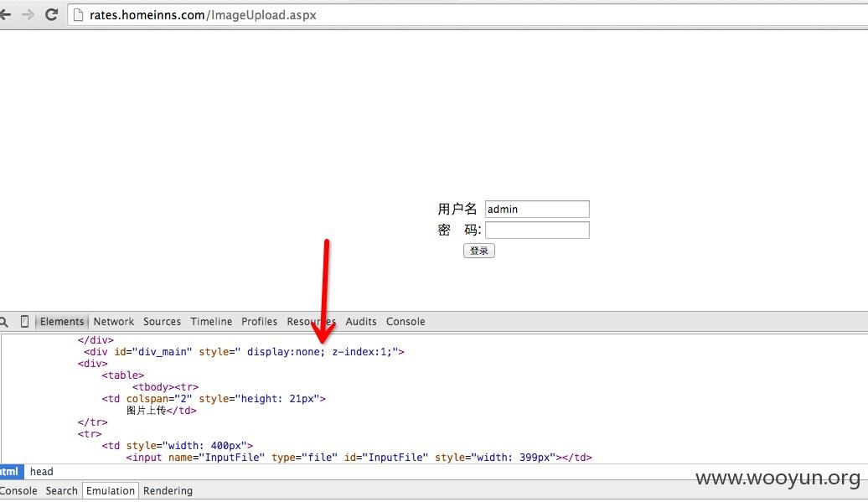Viewport: 868px width, 502px height.
Task: Click the 用户名 label
Action: [x=457, y=210]
